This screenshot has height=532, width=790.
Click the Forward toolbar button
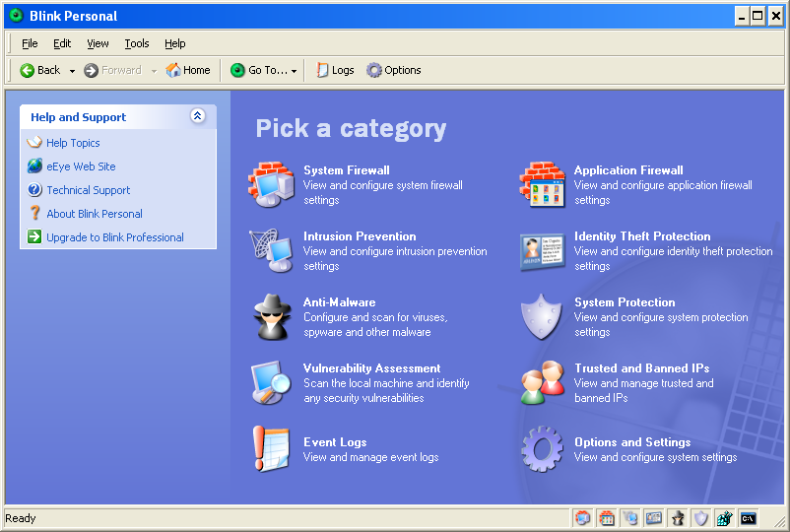pyautogui.click(x=112, y=70)
